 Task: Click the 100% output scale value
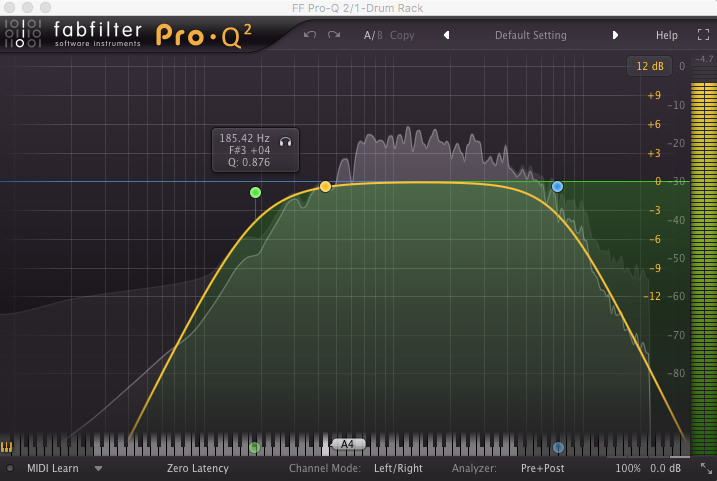627,468
